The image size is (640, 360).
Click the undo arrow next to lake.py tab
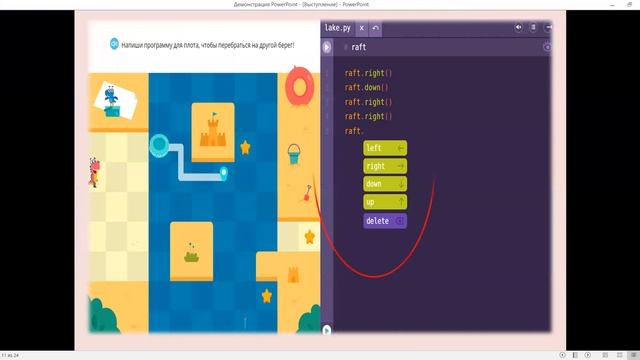[x=376, y=28]
